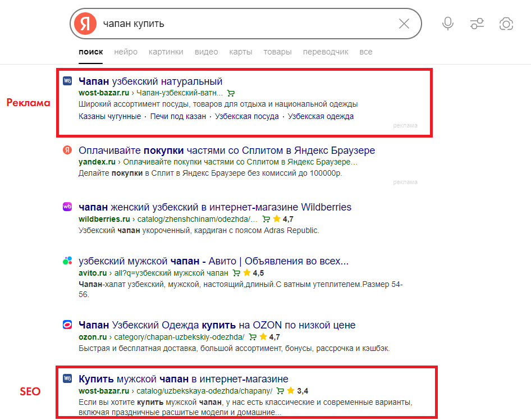Click the cart icon in the OZON result
The width and height of the screenshot is (531, 420).
[252, 337]
